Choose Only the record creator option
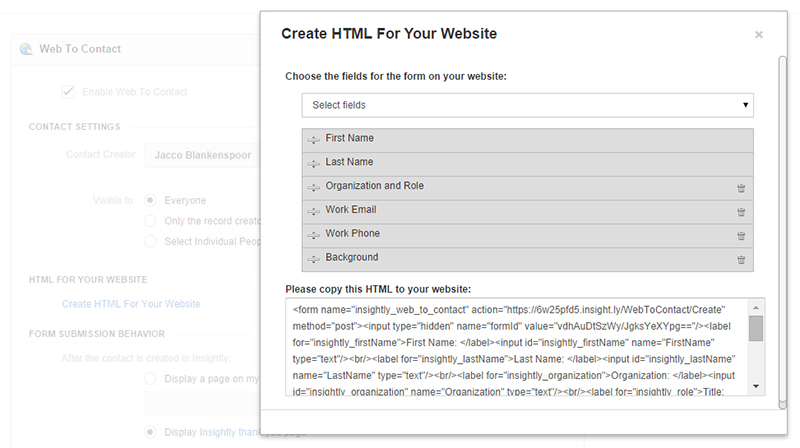This screenshot has width=800, height=448. [151, 220]
